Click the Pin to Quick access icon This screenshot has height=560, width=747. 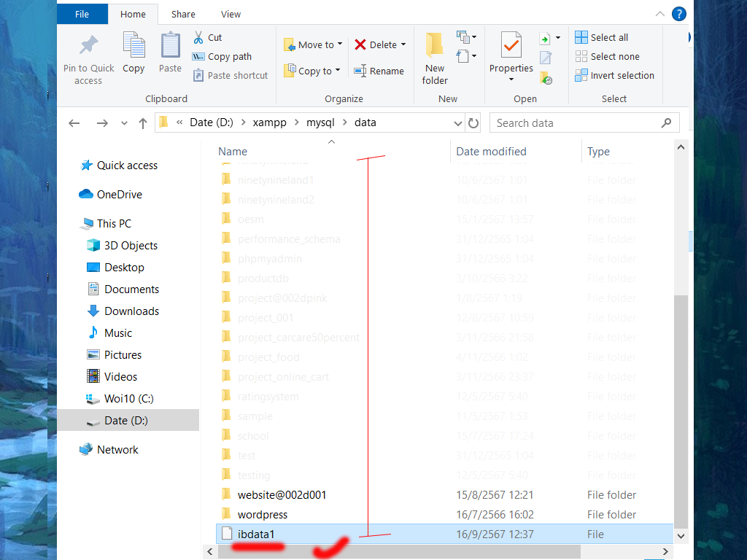pos(88,47)
